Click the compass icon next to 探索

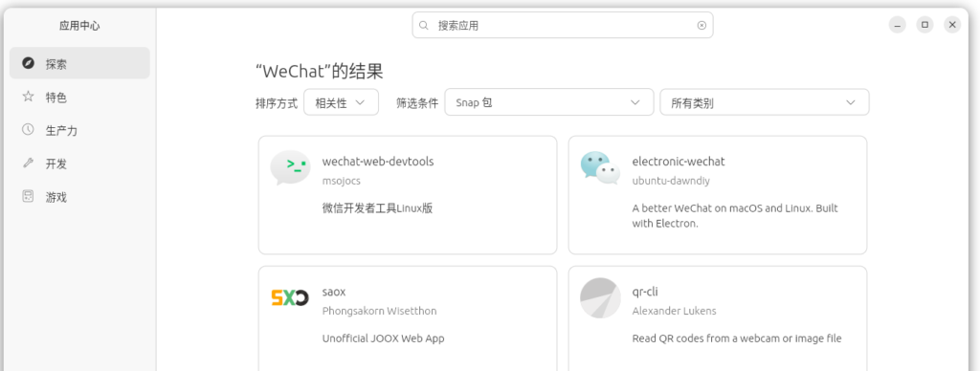[28, 63]
